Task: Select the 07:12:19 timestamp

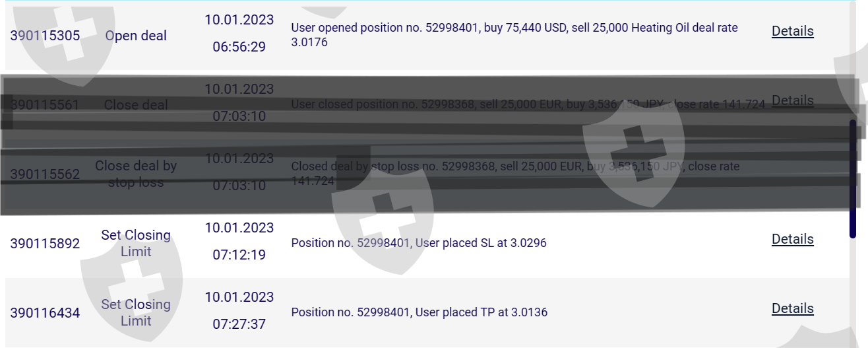Action: (x=239, y=255)
